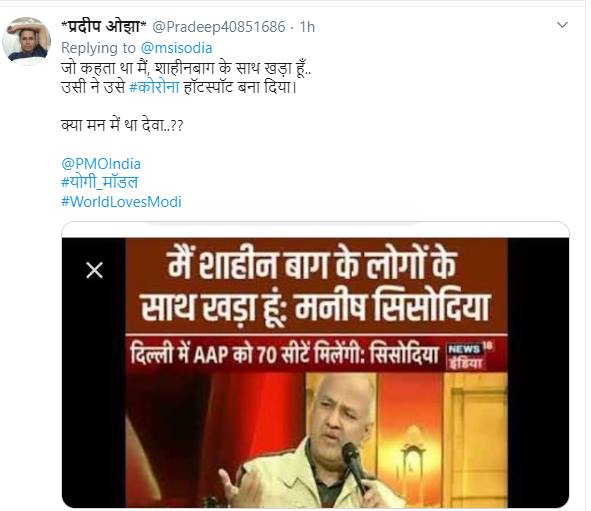Image resolution: width=591 pixels, height=511 pixels.
Task: Open the #कोरोना hashtag
Action: click(154, 87)
